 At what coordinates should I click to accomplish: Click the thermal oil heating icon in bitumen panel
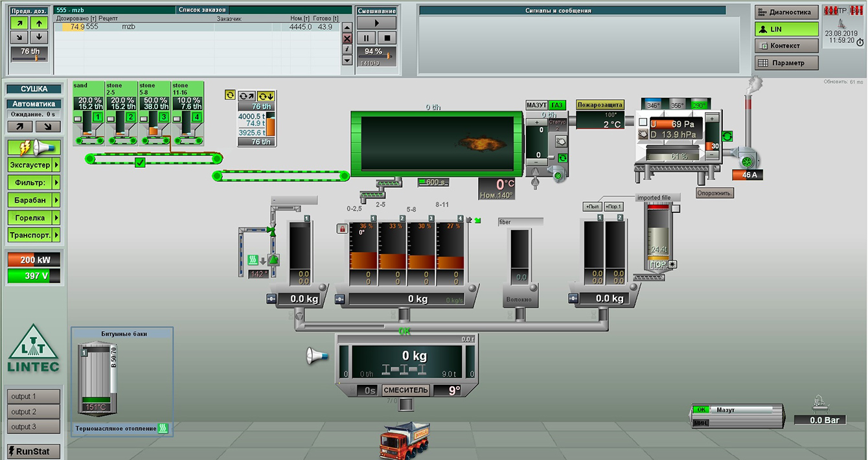coord(163,428)
